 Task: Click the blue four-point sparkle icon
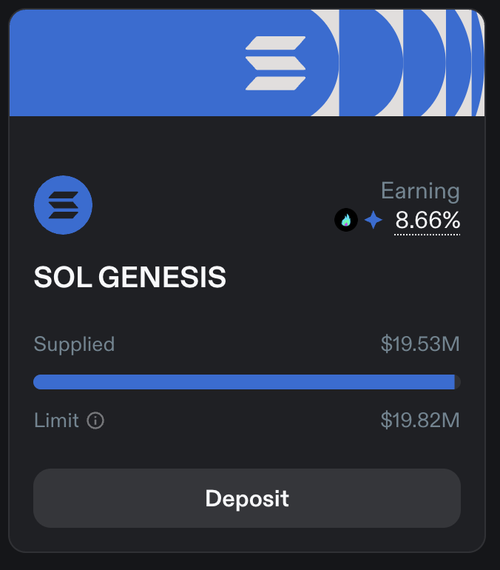pos(373,220)
